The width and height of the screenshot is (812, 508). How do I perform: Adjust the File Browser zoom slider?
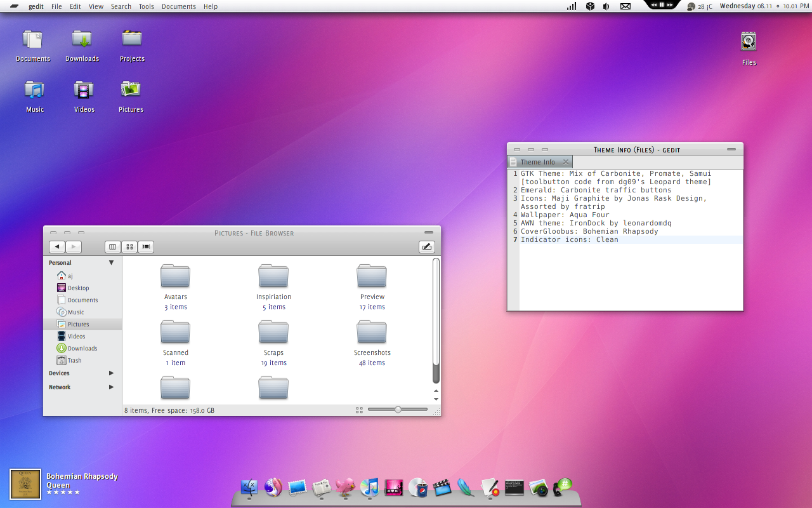pyautogui.click(x=398, y=410)
